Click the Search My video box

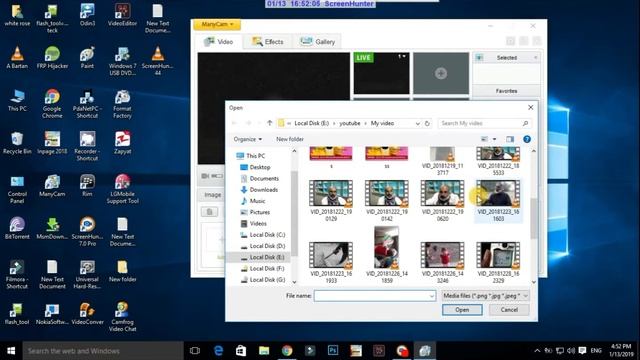coord(484,123)
